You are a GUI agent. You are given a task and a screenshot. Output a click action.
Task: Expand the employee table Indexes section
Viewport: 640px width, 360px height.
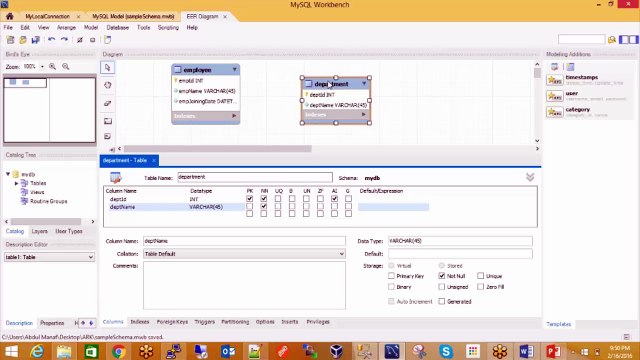coord(234,116)
